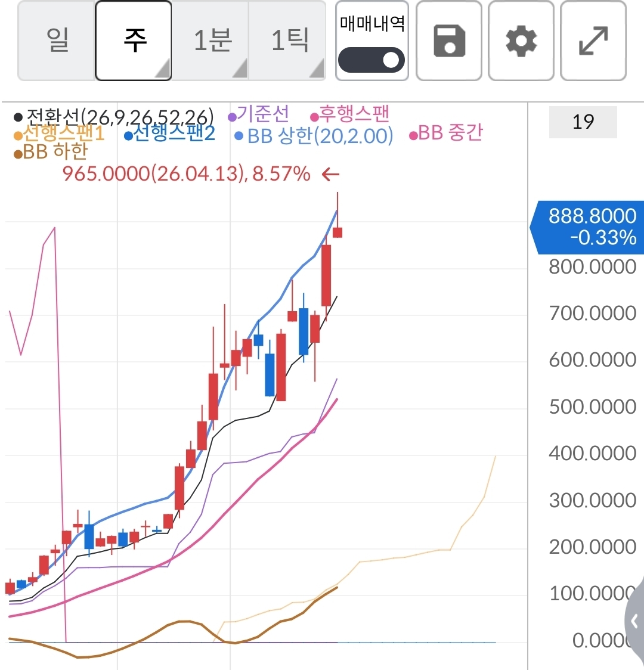
Task: Open the dropdown triangle on 1분 button
Action: [x=239, y=70]
